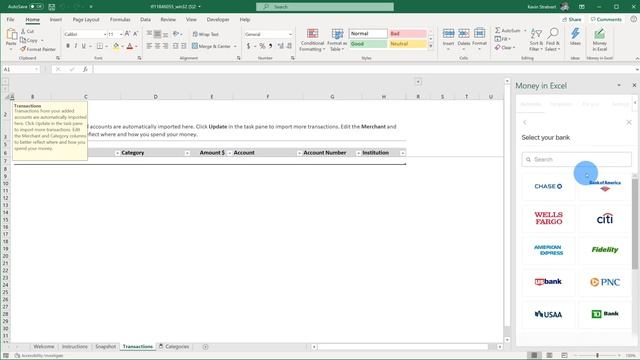This screenshot has height=360, width=640.
Task: Open the font size dropdown
Action: (121, 34)
